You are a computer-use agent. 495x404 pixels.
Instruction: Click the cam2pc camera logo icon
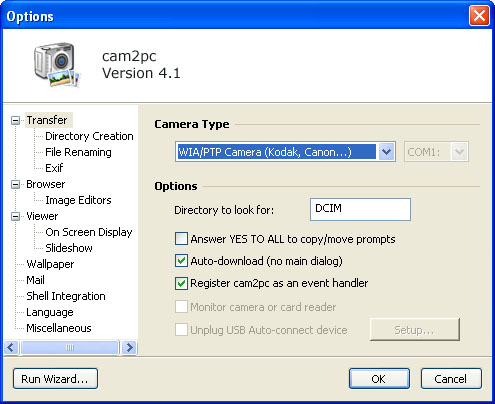[57, 64]
